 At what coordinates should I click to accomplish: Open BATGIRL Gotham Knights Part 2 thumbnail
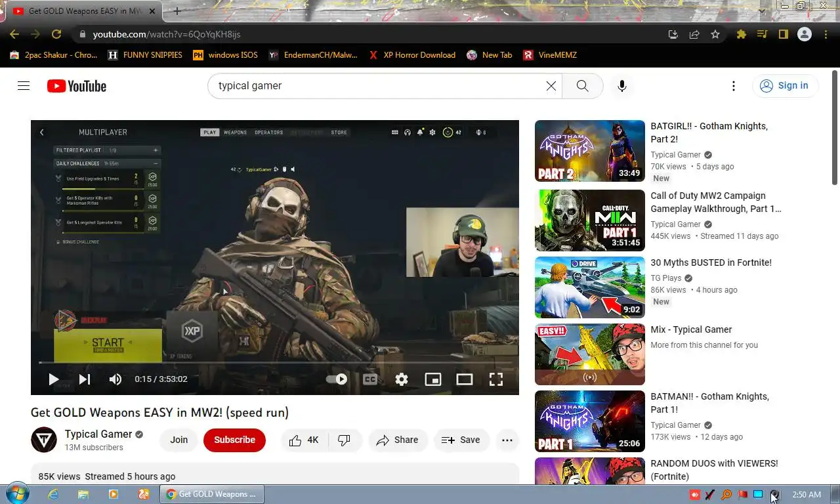point(590,151)
